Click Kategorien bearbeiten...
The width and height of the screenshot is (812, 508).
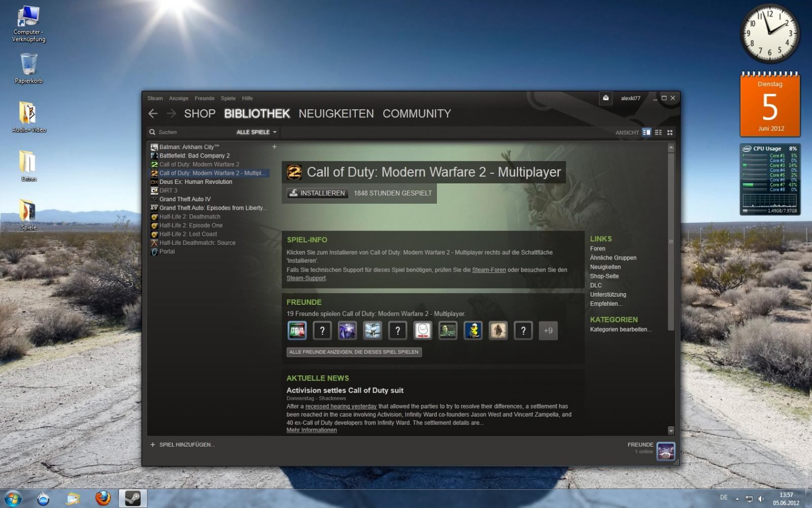621,329
